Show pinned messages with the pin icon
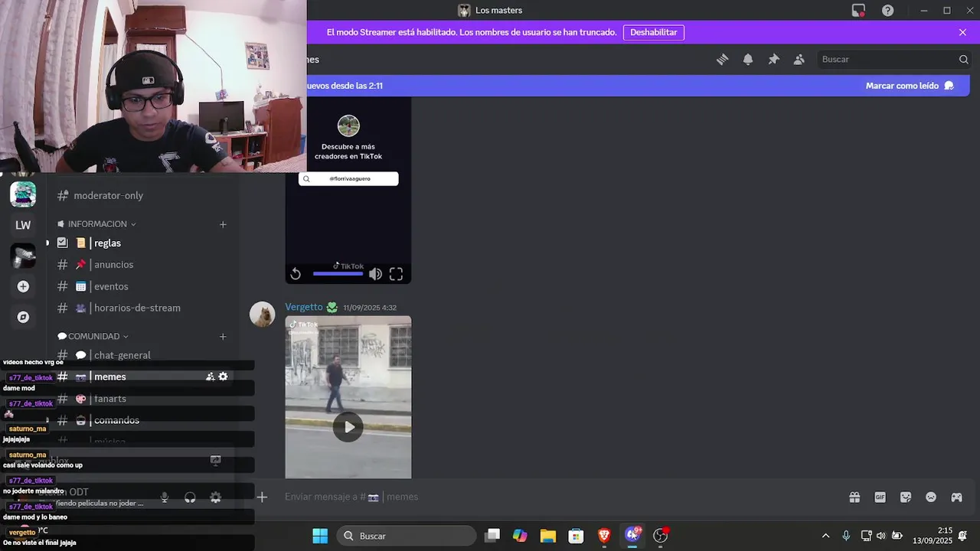980x551 pixels. tap(773, 60)
